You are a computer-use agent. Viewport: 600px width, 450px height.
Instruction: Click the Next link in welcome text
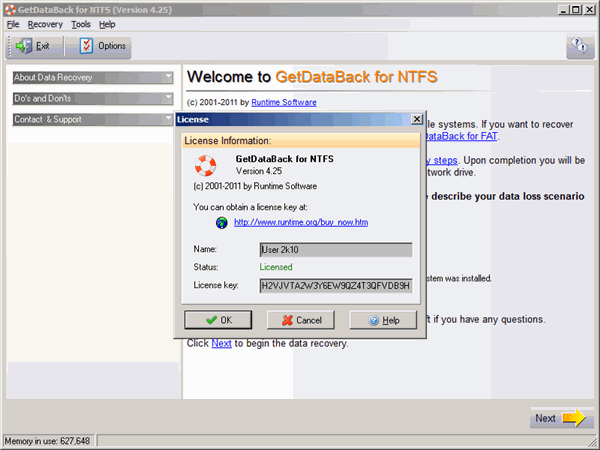(222, 343)
